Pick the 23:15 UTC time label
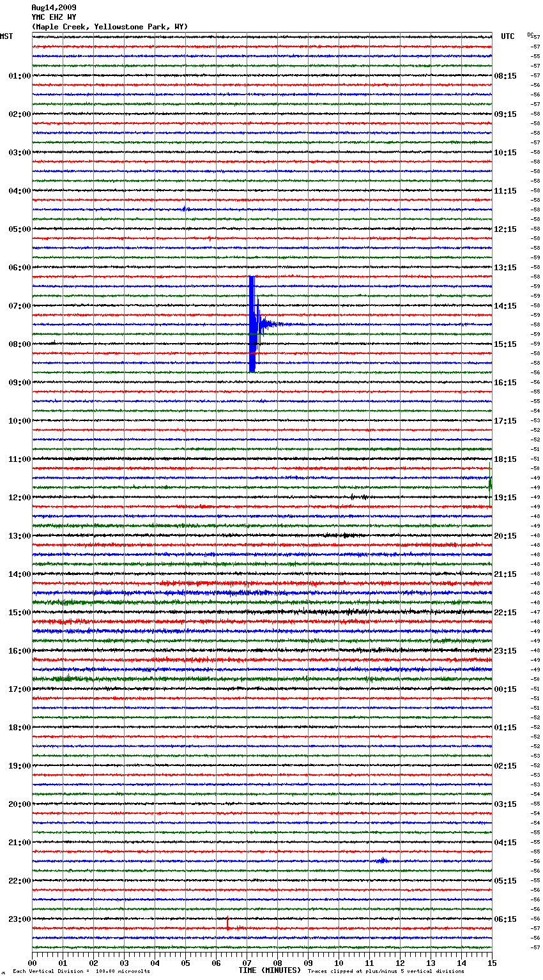The image size is (543, 980). (x=505, y=651)
